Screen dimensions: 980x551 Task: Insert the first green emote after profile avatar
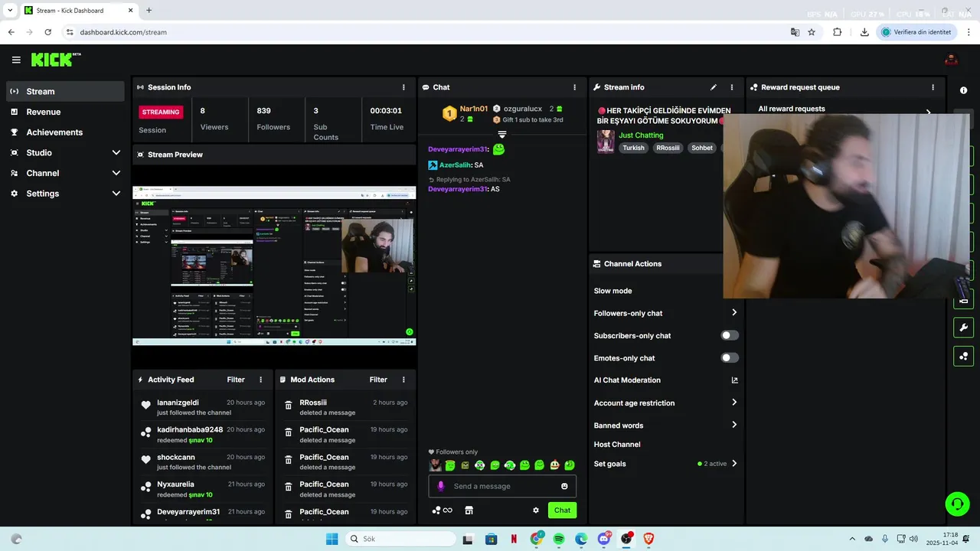tap(450, 465)
